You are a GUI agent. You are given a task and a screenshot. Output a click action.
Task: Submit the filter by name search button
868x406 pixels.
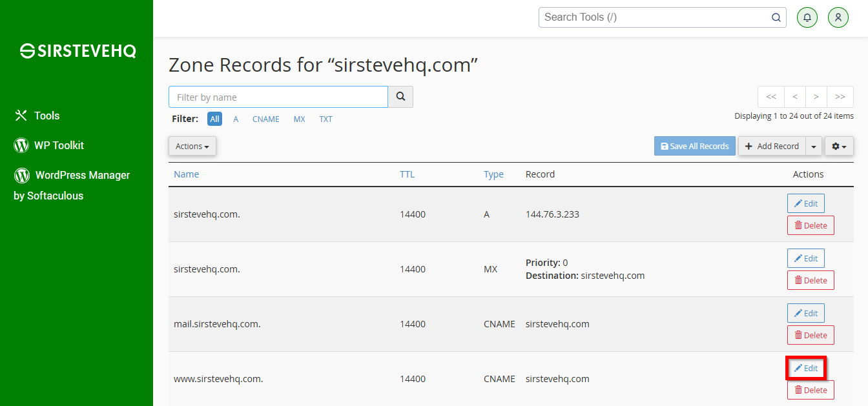[x=400, y=97]
